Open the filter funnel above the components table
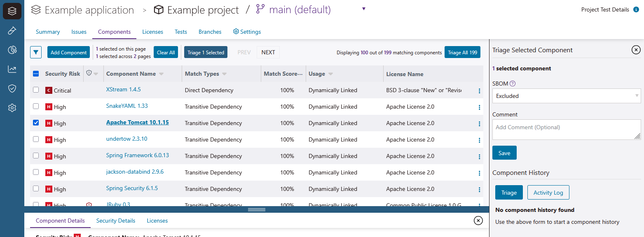 tap(36, 52)
